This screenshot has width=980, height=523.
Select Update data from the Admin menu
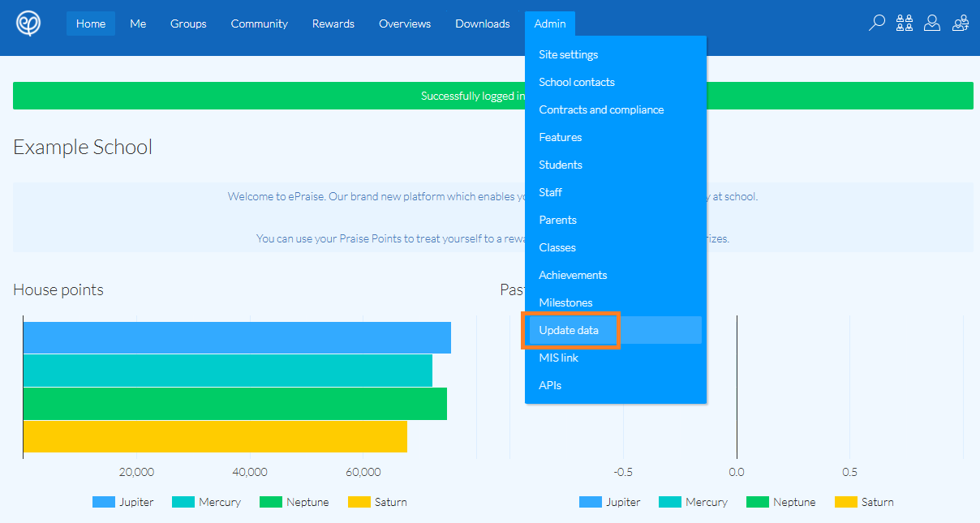click(x=569, y=330)
